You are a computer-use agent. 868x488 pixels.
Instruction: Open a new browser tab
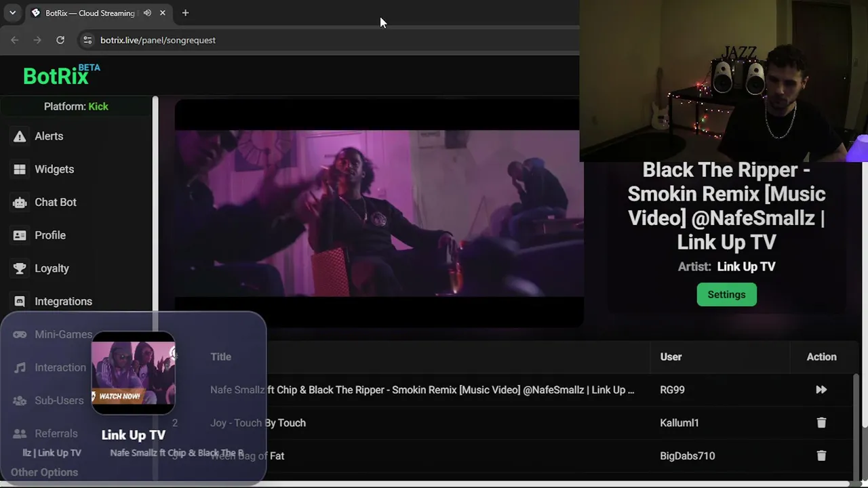[185, 13]
